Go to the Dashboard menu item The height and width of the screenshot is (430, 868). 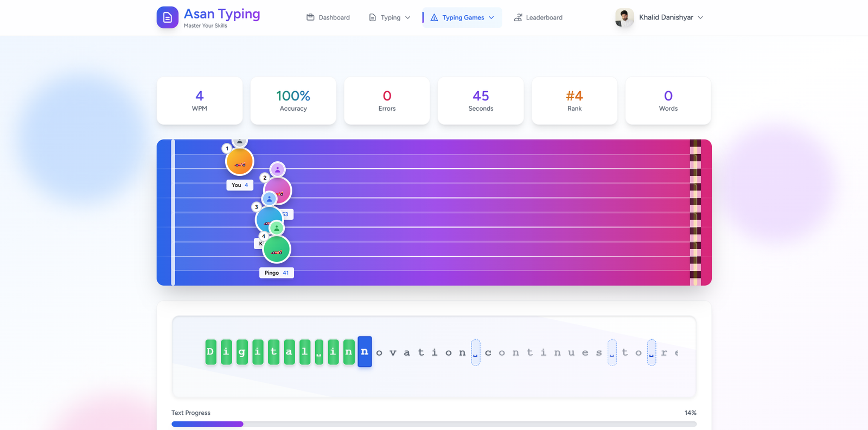click(x=334, y=17)
